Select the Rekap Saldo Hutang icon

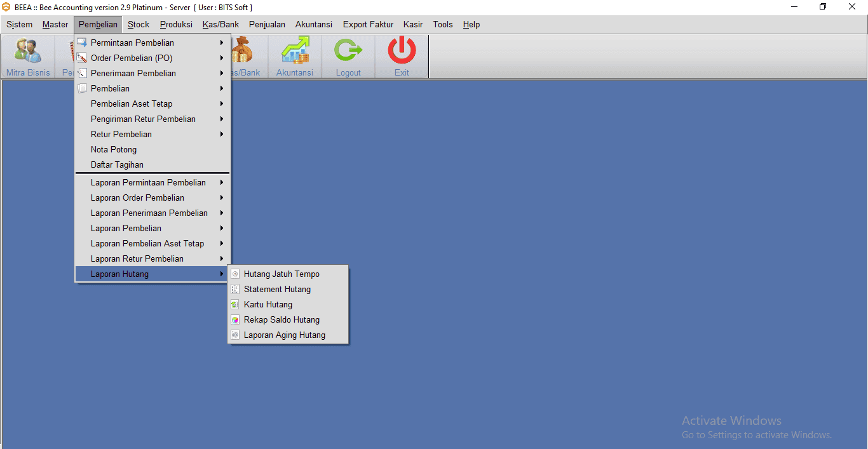click(235, 320)
